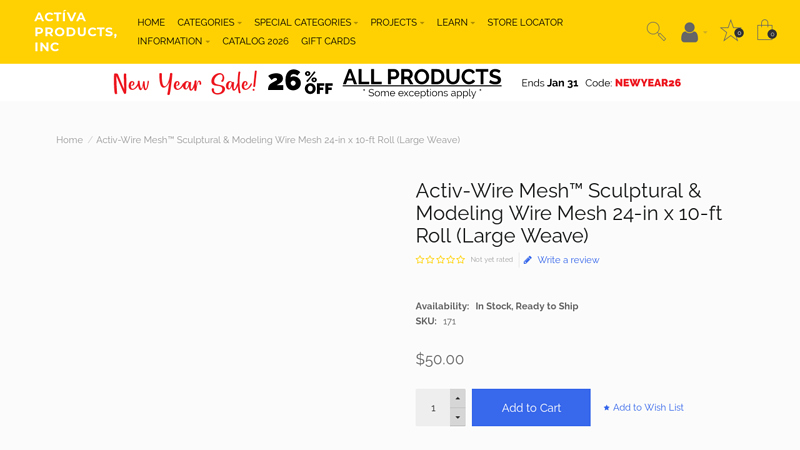Increase quantity with the up arrow

[x=458, y=398]
